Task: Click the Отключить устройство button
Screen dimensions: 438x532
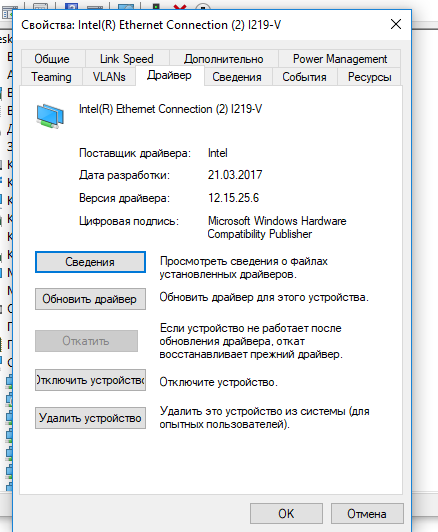Action: pyautogui.click(x=90, y=380)
